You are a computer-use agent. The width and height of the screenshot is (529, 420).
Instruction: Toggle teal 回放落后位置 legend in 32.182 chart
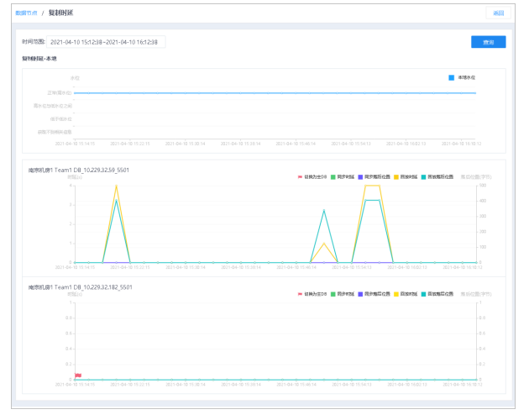click(x=437, y=294)
